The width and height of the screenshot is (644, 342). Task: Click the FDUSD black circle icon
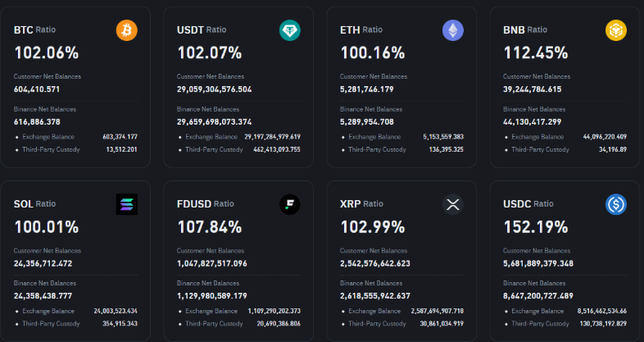coord(290,204)
